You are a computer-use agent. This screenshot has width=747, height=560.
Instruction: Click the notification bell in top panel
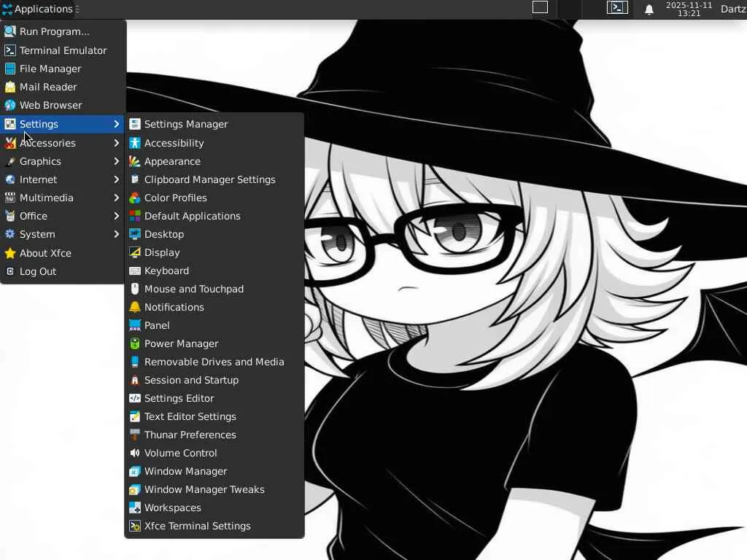pyautogui.click(x=649, y=9)
